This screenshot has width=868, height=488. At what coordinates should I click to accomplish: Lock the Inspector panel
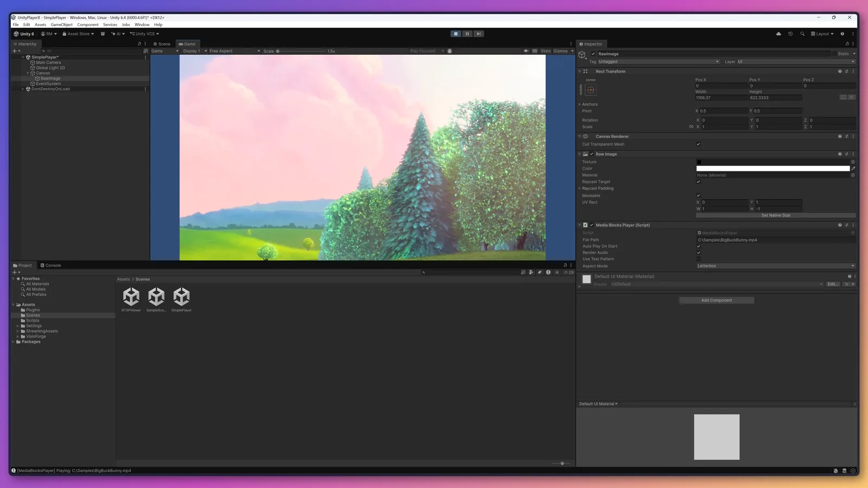[847, 44]
